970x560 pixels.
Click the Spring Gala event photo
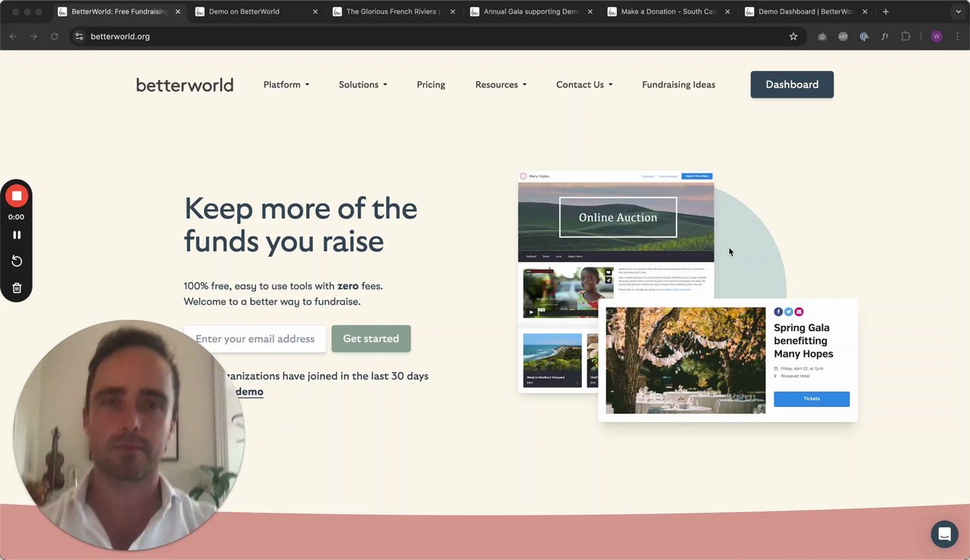tap(686, 360)
